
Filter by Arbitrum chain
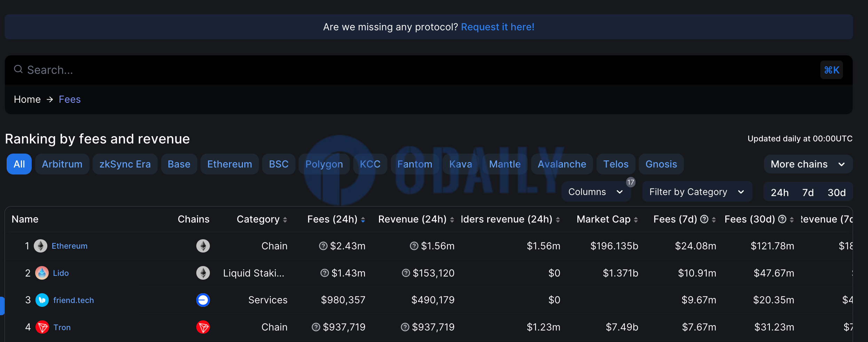click(62, 164)
